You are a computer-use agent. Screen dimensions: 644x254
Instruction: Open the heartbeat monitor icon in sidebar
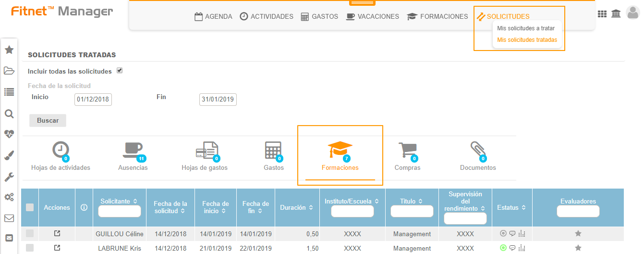(x=9, y=134)
